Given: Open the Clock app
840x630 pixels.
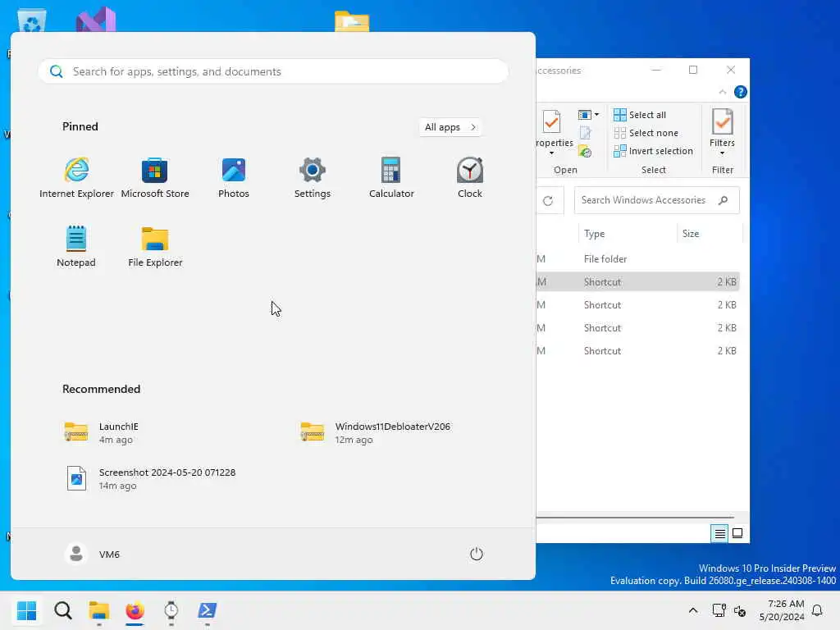Looking at the screenshot, I should (470, 178).
